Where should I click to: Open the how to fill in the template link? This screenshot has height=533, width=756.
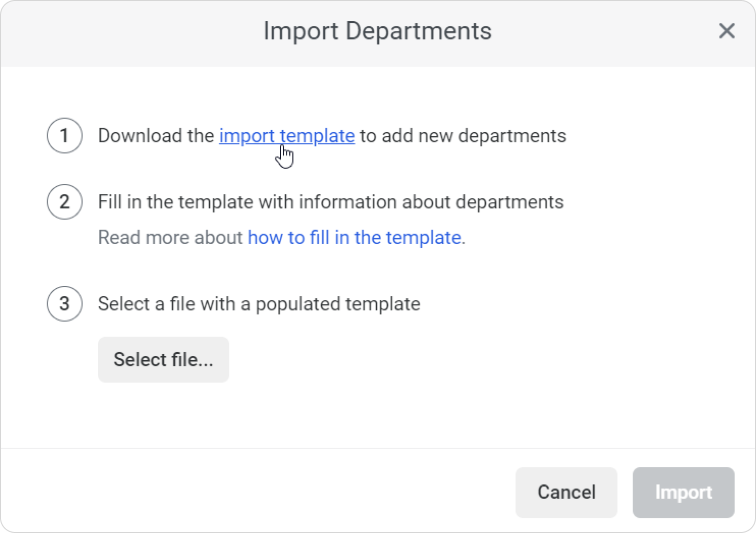[x=354, y=238]
